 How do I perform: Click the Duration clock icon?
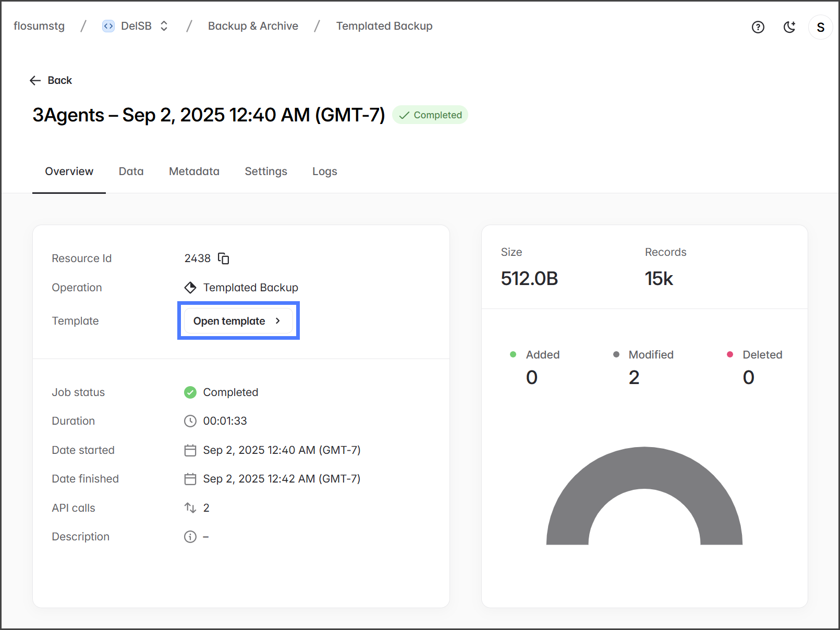click(190, 421)
